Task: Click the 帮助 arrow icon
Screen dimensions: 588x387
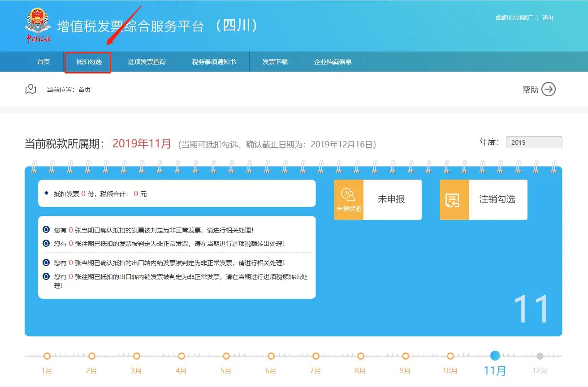Action: pyautogui.click(x=548, y=90)
